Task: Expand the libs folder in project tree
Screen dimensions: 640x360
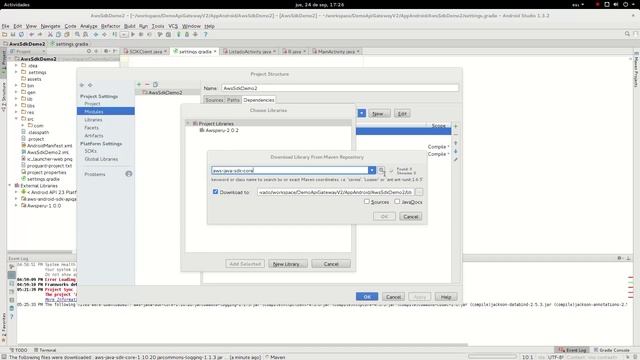Action: 16,106
